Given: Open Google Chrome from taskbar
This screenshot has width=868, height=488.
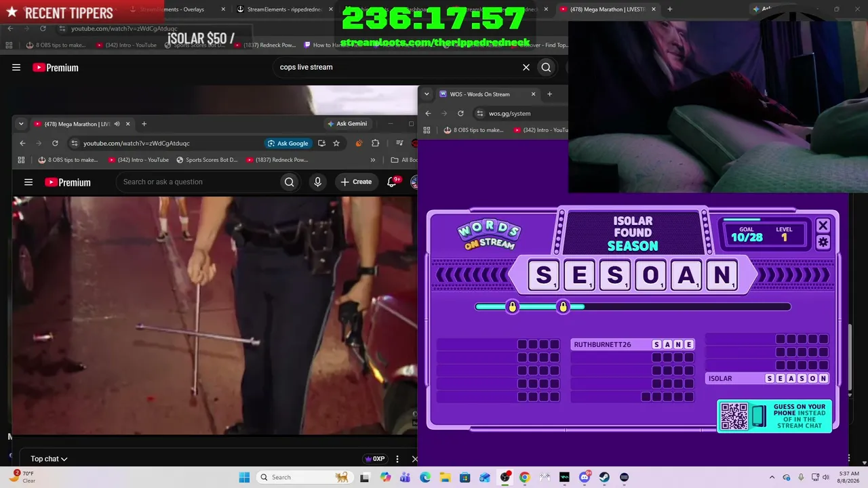Looking at the screenshot, I should click(x=525, y=477).
